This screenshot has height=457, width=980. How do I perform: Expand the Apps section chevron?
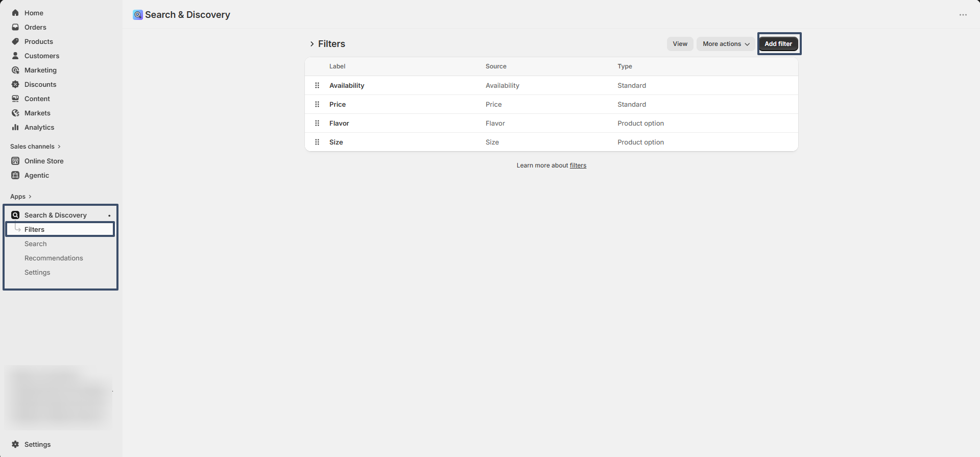(30, 197)
